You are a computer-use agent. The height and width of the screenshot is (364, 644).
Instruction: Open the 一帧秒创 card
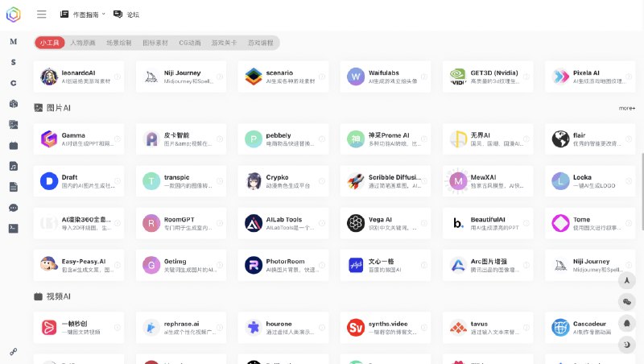[79, 328]
